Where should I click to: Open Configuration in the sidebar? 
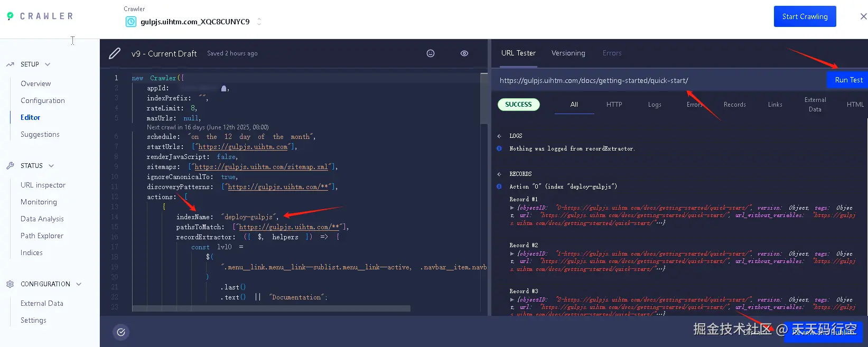pos(43,100)
